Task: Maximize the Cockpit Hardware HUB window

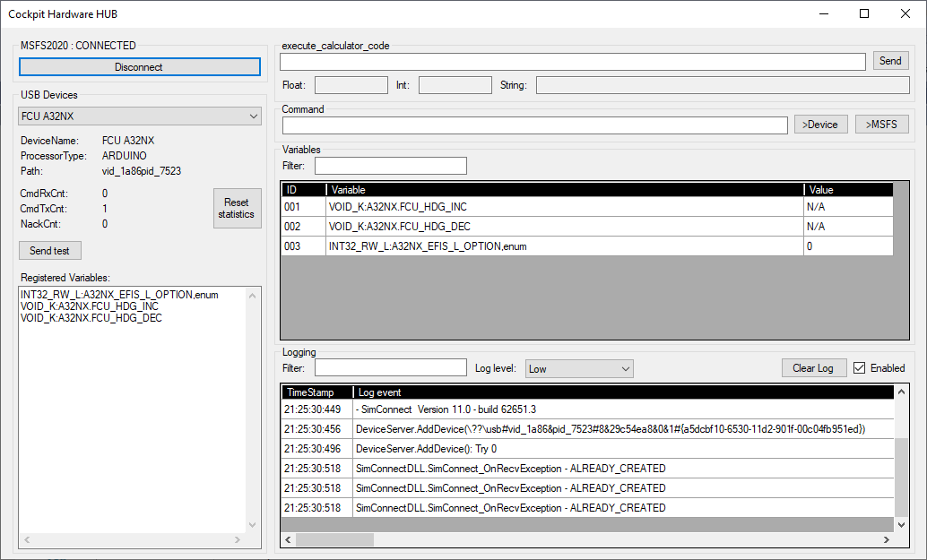Action: pos(864,13)
